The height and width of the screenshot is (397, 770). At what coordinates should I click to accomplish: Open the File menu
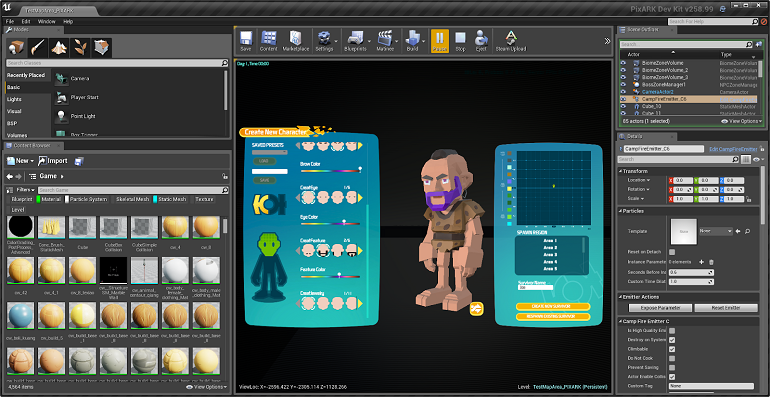10,22
